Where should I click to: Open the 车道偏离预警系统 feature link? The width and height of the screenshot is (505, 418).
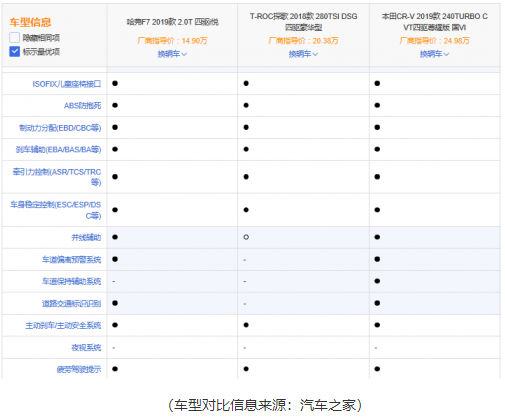click(71, 259)
